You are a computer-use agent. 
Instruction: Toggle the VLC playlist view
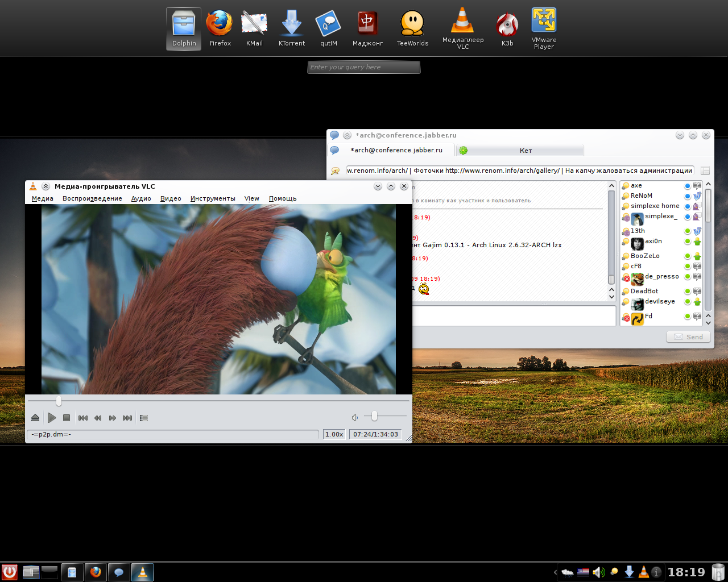pyautogui.click(x=144, y=418)
